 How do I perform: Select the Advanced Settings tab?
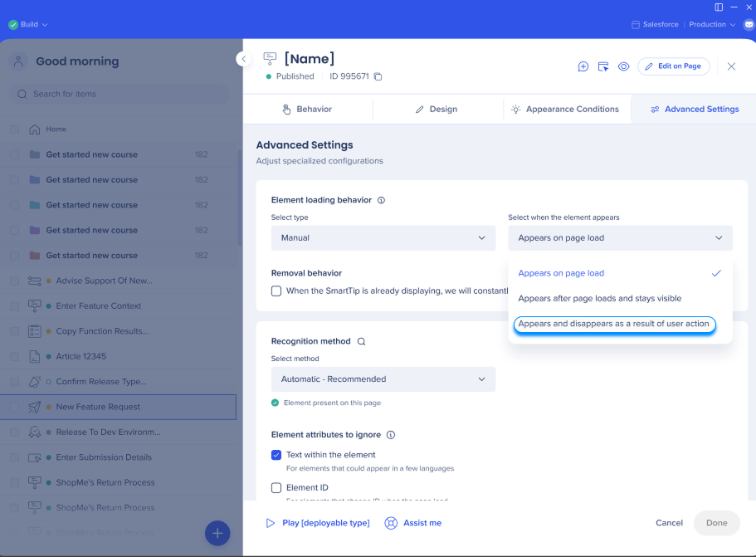[695, 109]
